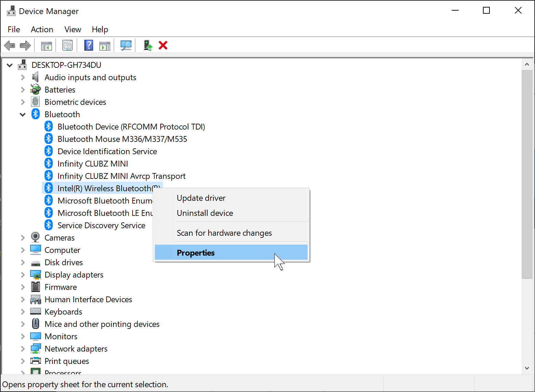The height and width of the screenshot is (392, 535).
Task: Choose Uninstall device from context menu
Action: [x=231, y=213]
